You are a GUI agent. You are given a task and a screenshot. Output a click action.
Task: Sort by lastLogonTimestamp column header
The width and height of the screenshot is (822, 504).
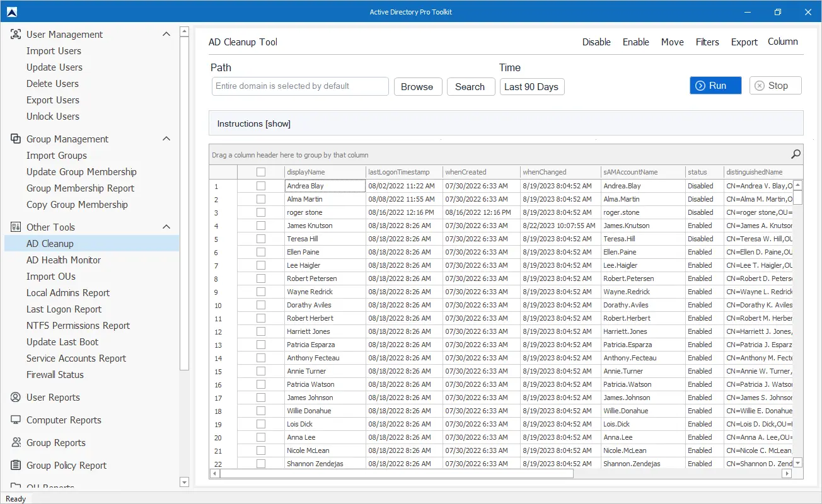click(404, 172)
